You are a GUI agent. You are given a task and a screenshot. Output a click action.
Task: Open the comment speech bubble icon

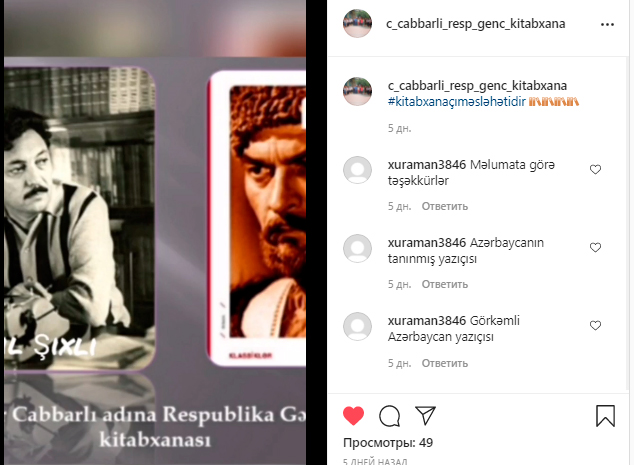(x=389, y=416)
